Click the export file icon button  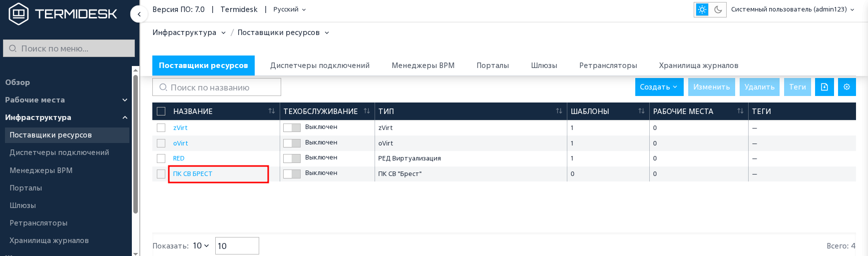click(825, 87)
